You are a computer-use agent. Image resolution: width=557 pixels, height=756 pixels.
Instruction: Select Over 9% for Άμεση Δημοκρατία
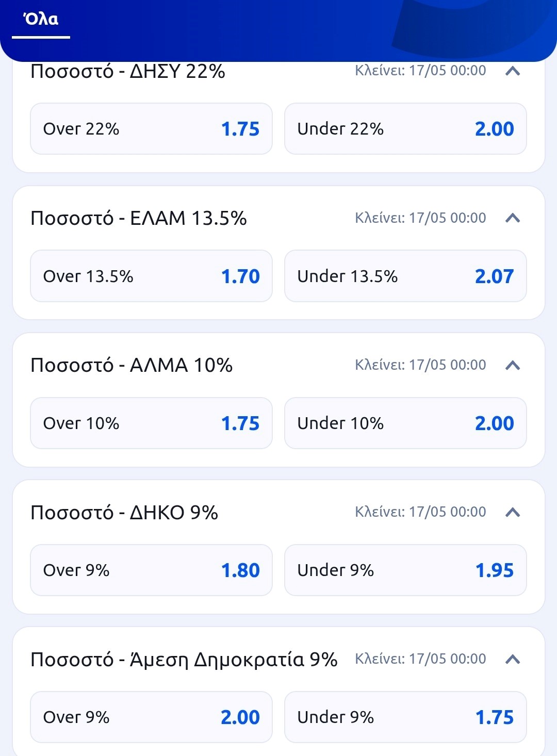(x=151, y=717)
